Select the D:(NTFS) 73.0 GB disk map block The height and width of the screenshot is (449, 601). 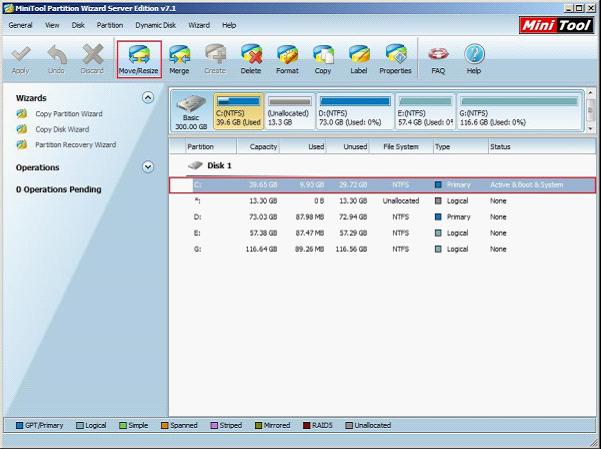[x=355, y=111]
